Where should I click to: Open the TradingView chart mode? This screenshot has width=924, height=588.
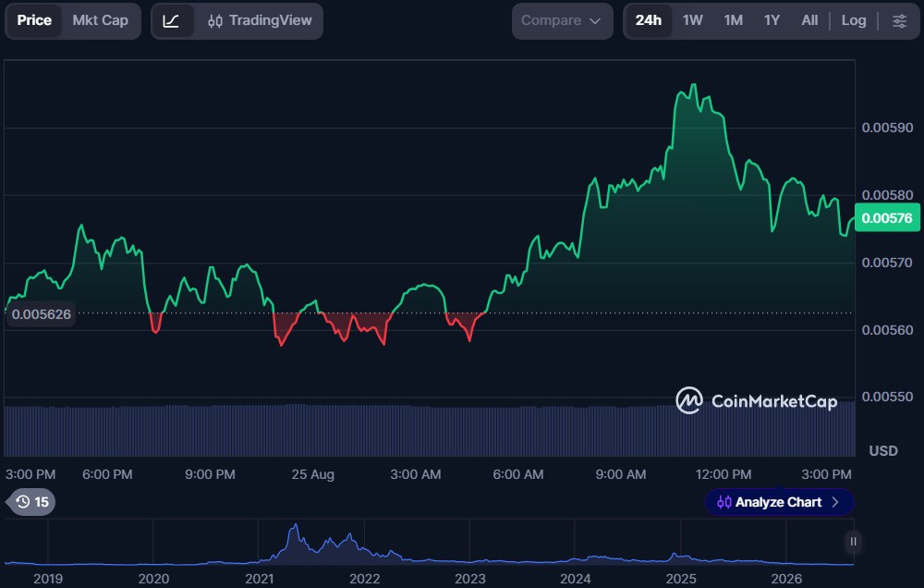260,20
